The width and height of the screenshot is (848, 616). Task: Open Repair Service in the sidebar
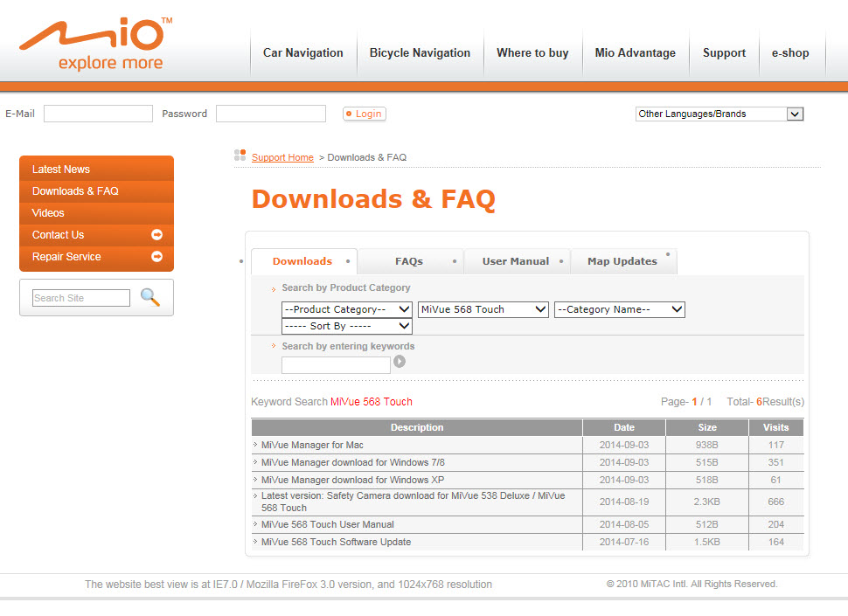point(96,257)
